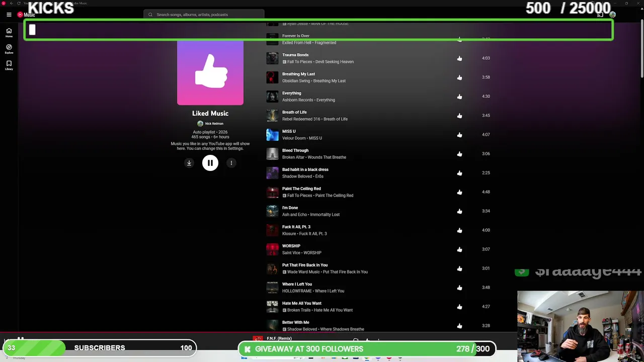Click the 2:25 duration text
The height and width of the screenshot is (362, 644).
(x=486, y=173)
